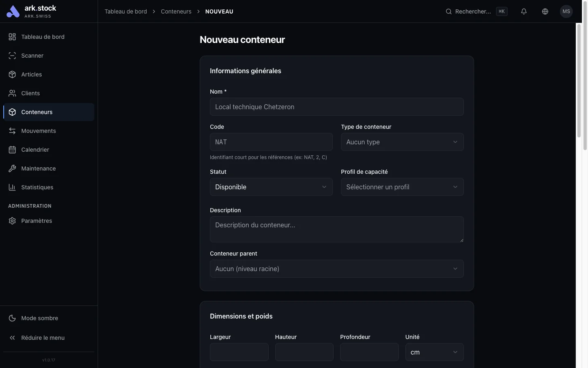Open the Type de conteneur dropdown
Viewport: 588px width, 368px height.
pyautogui.click(x=402, y=142)
